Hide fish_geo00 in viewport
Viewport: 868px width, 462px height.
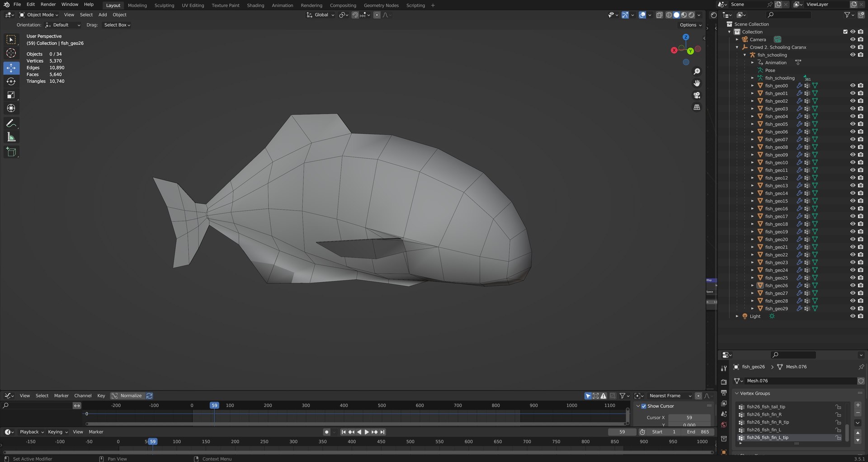coord(853,85)
